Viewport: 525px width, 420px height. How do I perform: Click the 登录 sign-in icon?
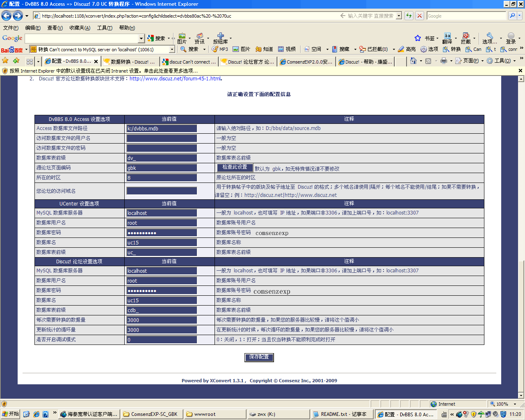[x=511, y=38]
